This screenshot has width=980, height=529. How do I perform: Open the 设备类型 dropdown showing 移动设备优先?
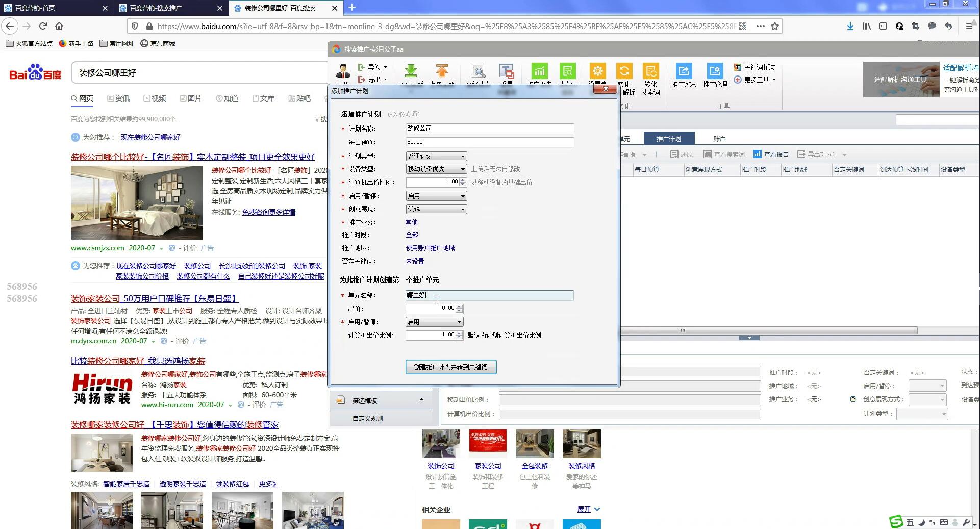436,169
